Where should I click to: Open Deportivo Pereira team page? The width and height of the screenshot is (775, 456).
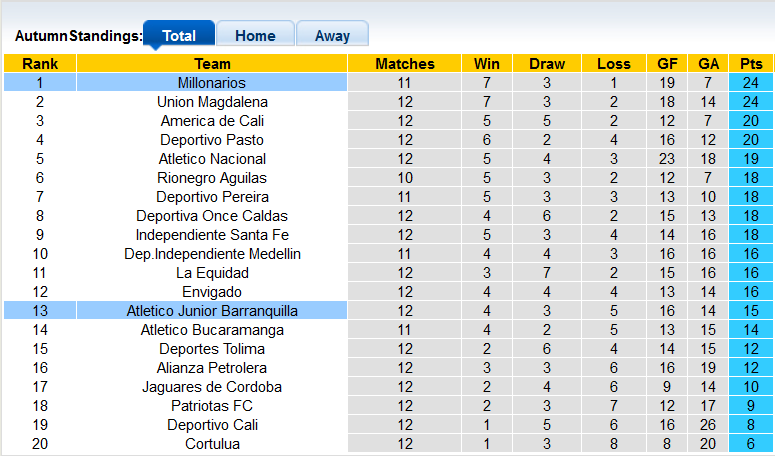pos(212,197)
